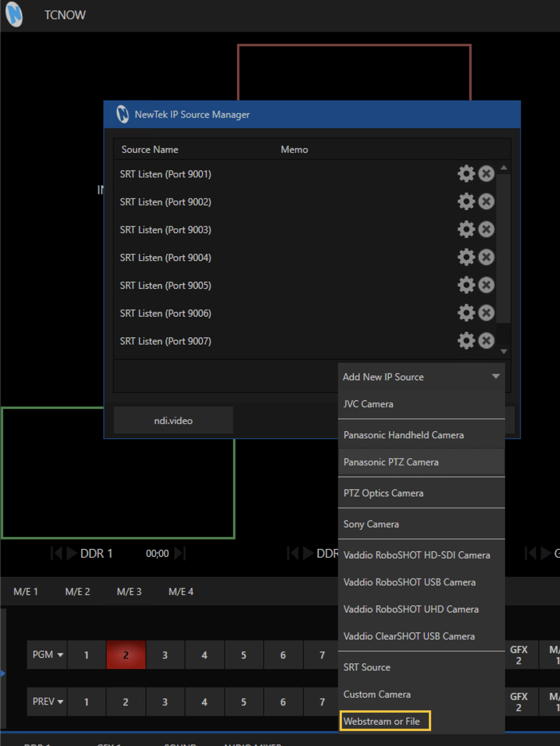The width and height of the screenshot is (560, 746).
Task: Remove SRT Listen Port 9001 source
Action: 486,173
